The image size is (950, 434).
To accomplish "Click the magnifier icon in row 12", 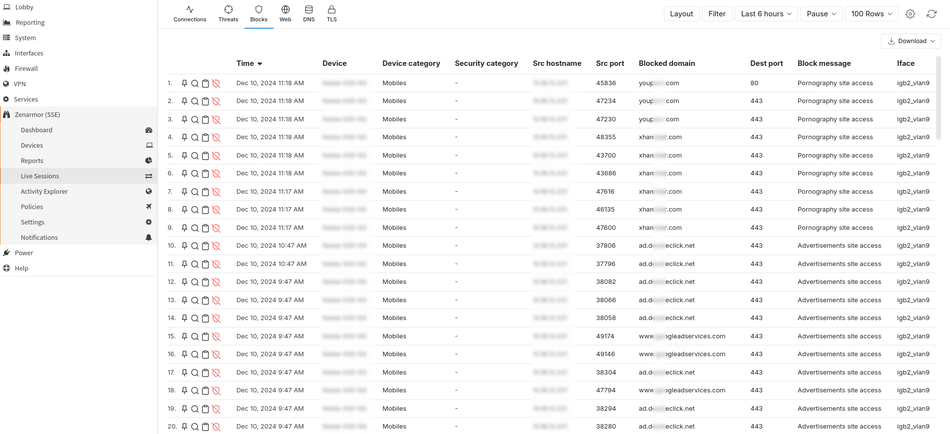I will (195, 282).
